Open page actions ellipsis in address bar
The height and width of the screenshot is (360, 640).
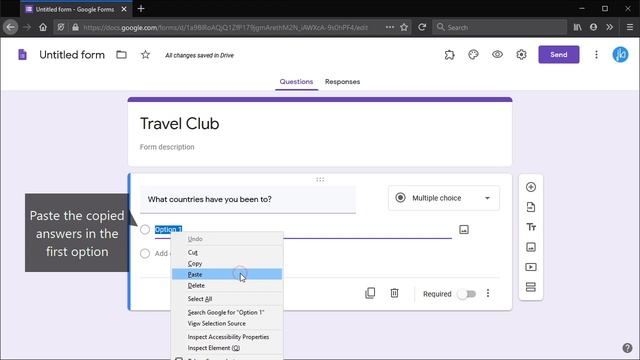click(x=390, y=27)
